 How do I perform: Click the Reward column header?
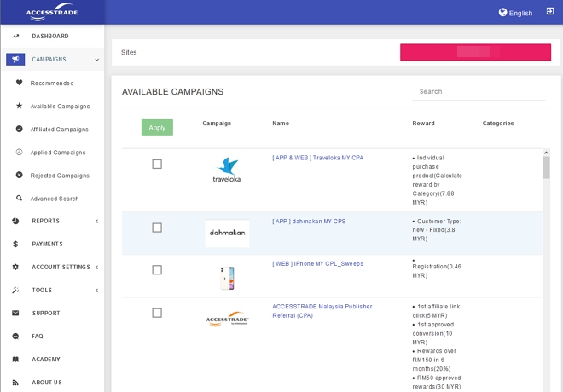423,123
